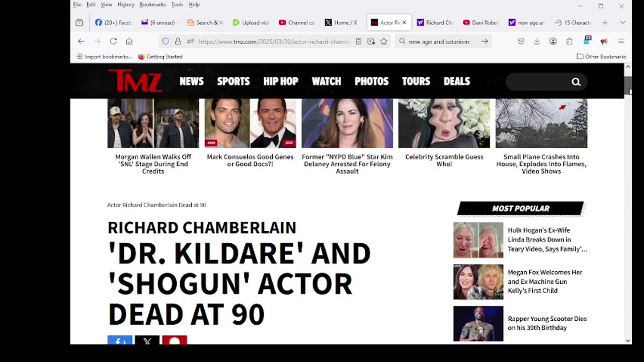Open the File menu

(77, 5)
